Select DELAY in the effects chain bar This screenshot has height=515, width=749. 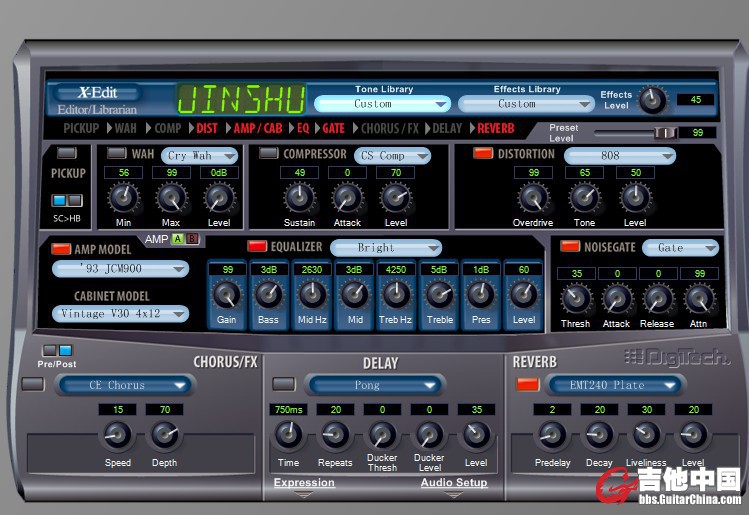pyautogui.click(x=447, y=129)
